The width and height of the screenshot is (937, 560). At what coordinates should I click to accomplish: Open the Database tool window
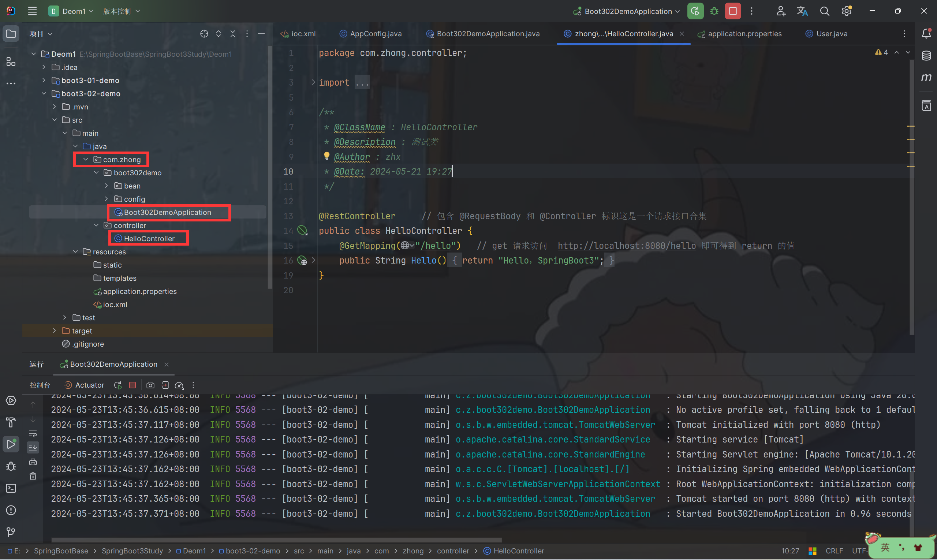pyautogui.click(x=926, y=56)
